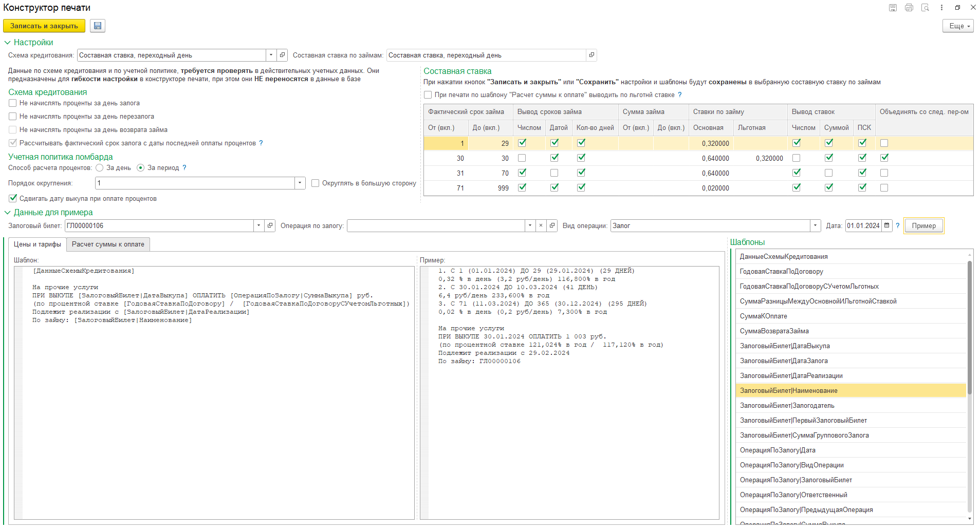980x530 pixels.
Task: Click help mark for Способ расчета процентов
Action: pyautogui.click(x=184, y=168)
